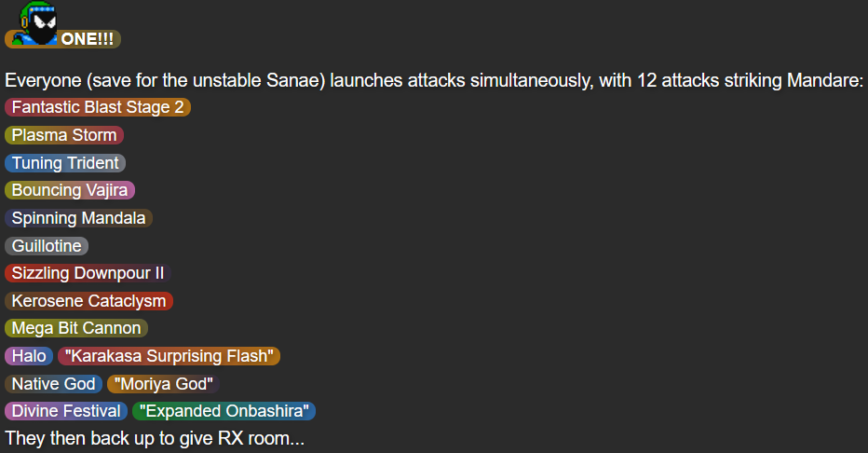Click the Plasma Storm attack tag

coord(64,135)
